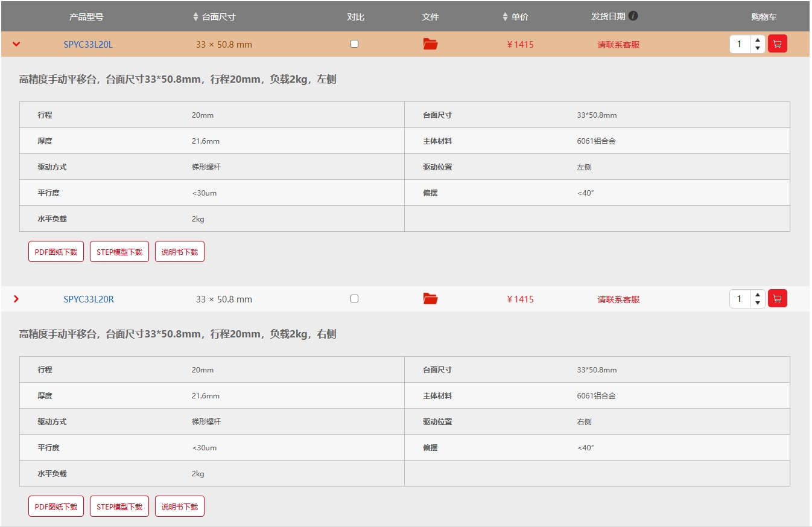Click the shipping date info icon
Viewport: 812px width, 527px height.
coord(633,16)
